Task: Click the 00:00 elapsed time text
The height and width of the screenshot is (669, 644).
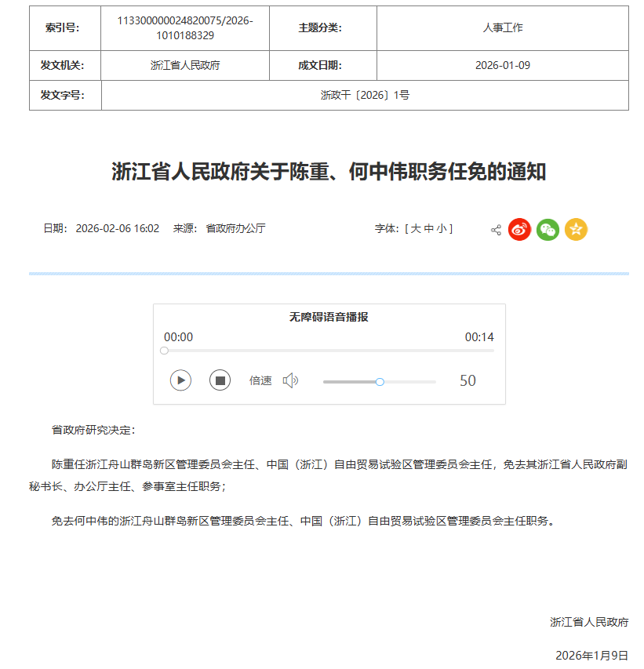Action: 178,337
